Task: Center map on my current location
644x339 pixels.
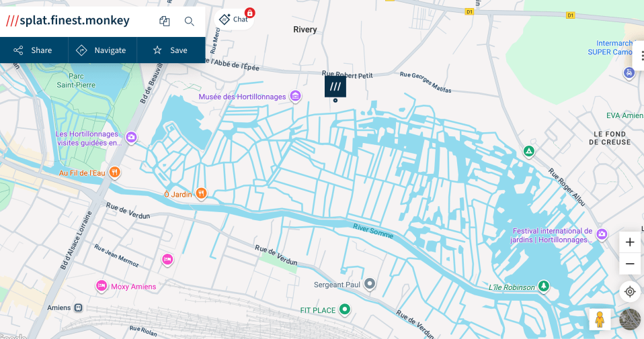Action: tap(630, 291)
